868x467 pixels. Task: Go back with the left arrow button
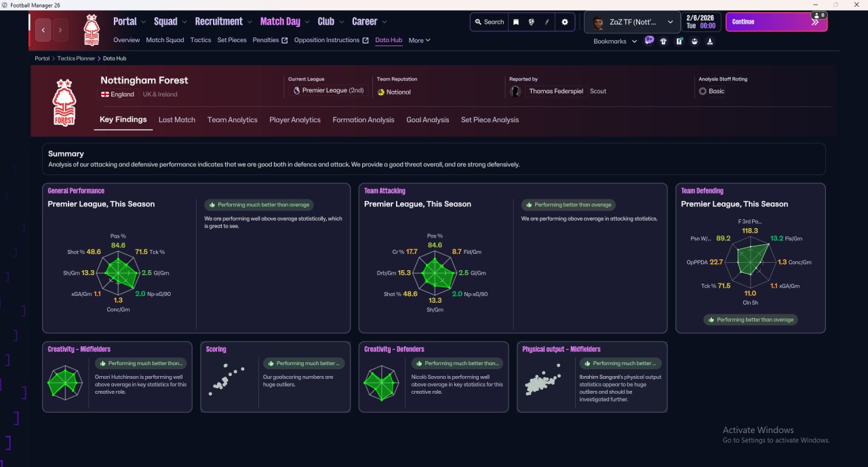click(x=43, y=30)
